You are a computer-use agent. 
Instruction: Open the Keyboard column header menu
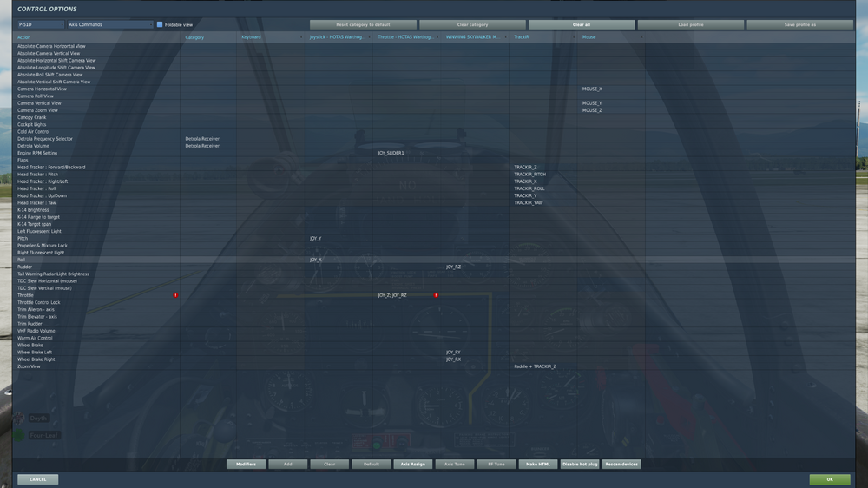click(301, 37)
